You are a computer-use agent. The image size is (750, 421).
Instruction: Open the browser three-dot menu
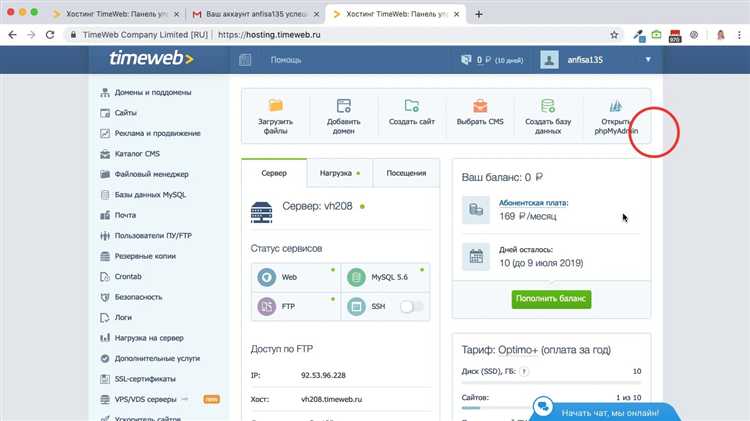(739, 34)
